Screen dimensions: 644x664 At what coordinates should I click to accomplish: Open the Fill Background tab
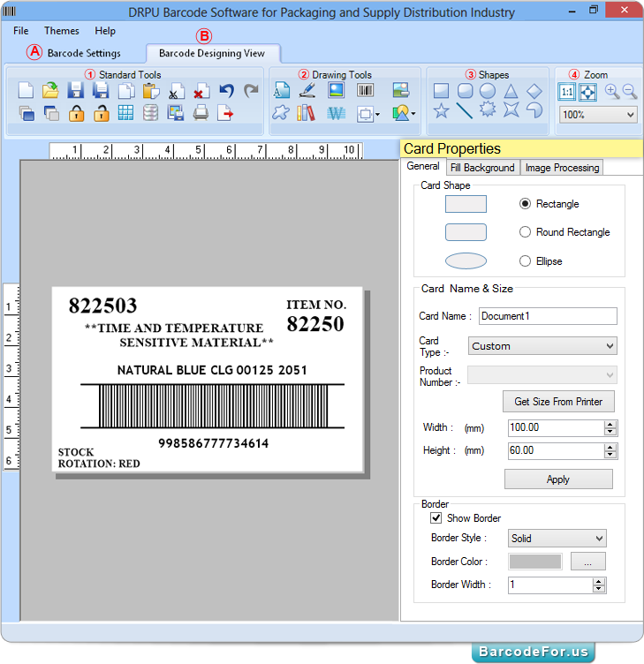(482, 168)
